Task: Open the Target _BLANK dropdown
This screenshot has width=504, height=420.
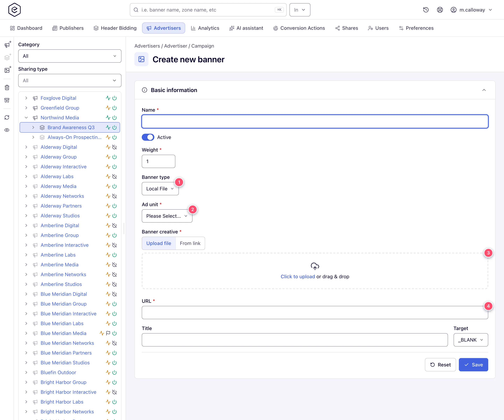Action: click(x=471, y=340)
